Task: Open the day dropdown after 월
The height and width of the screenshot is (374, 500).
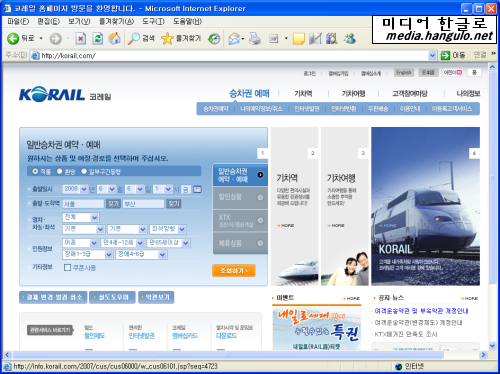Action: [135, 189]
